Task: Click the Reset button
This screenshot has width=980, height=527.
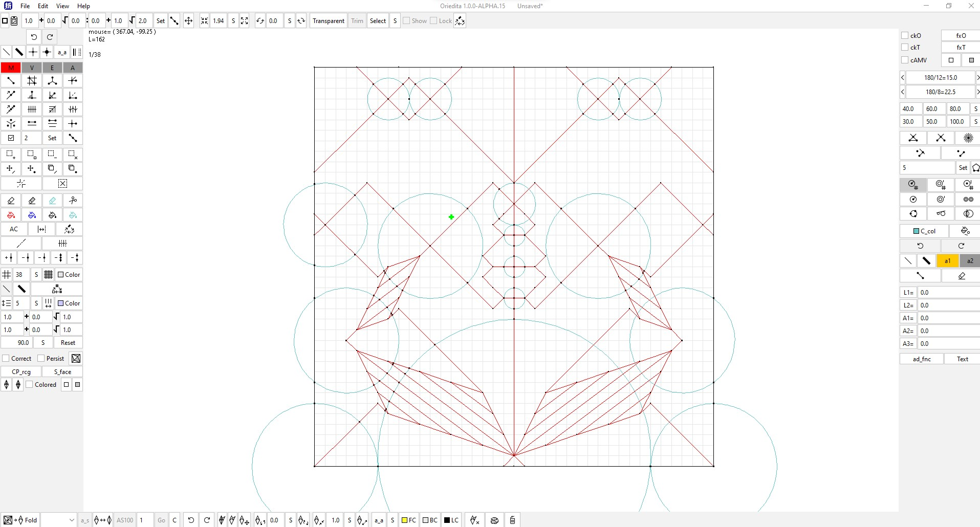Action: (x=68, y=343)
